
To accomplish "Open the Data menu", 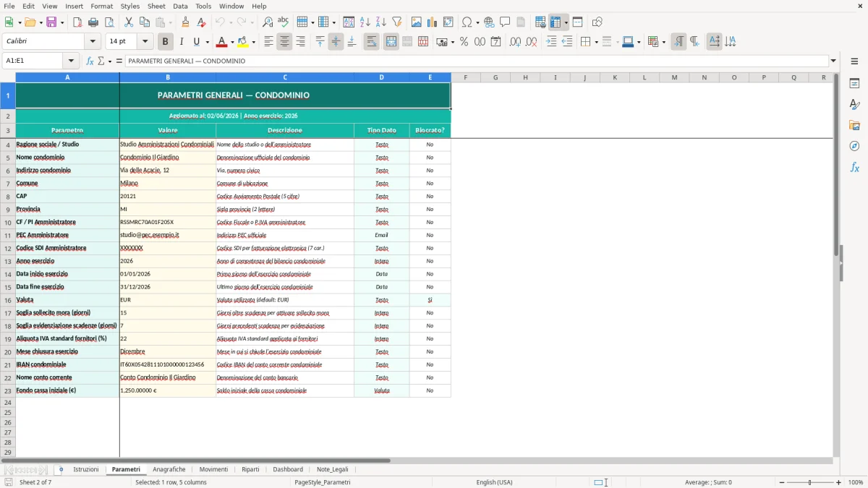I will (180, 6).
